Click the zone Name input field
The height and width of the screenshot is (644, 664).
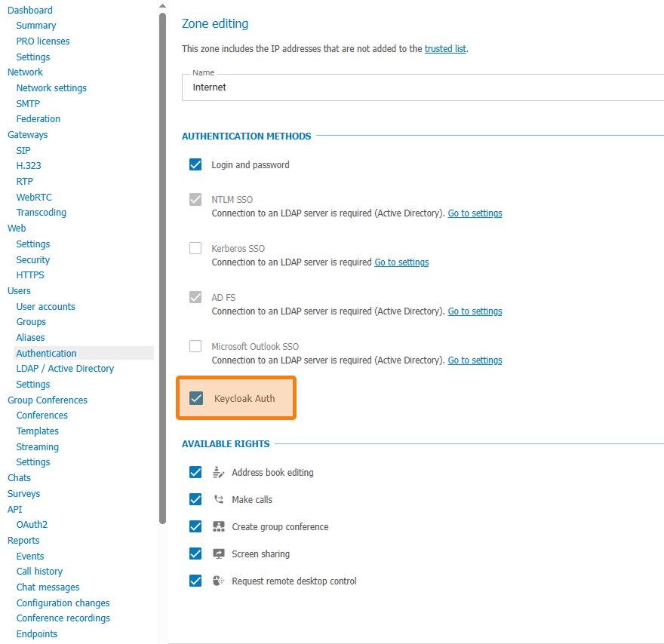423,87
